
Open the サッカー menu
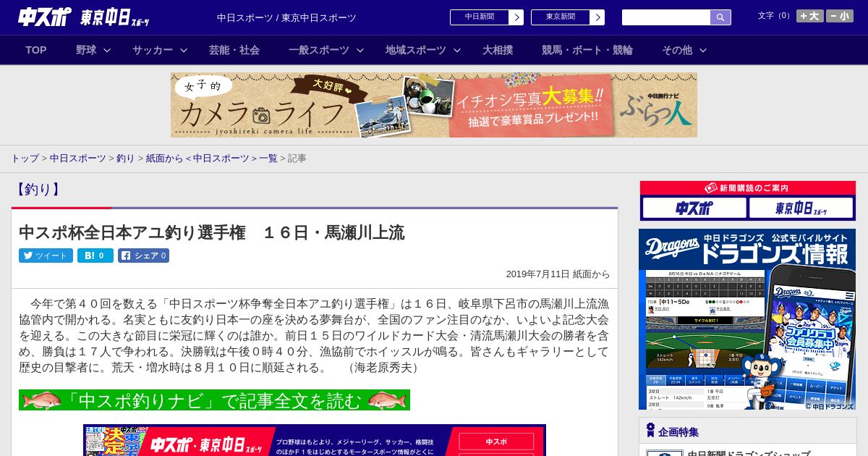[153, 50]
